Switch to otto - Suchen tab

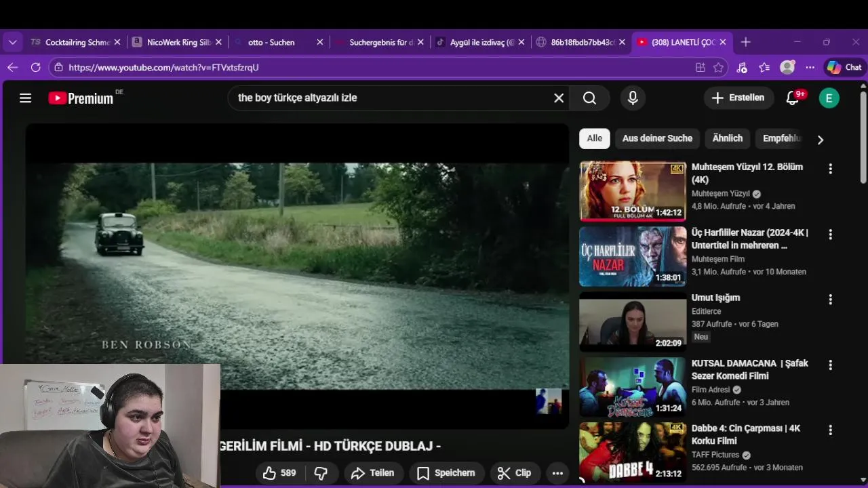pos(271,42)
